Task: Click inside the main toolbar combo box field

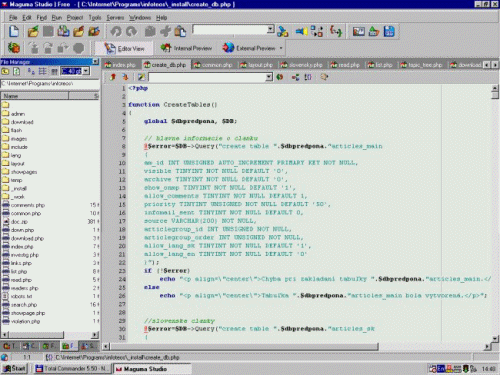Action: (x=230, y=29)
